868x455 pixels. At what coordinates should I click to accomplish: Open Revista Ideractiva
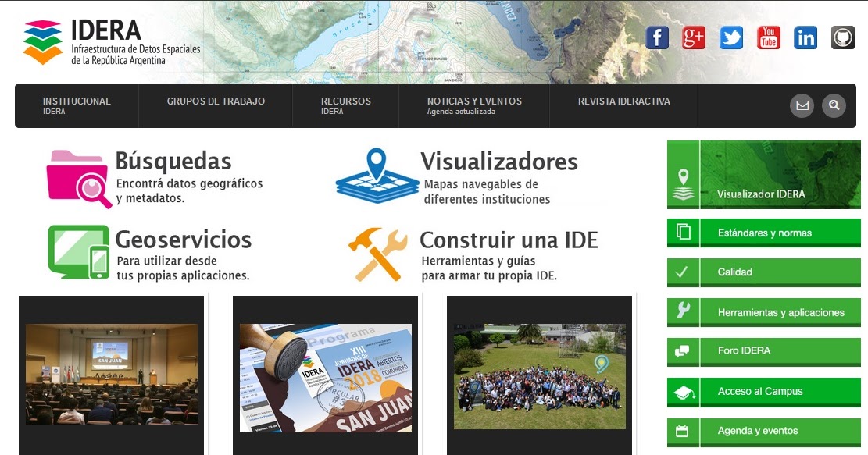624,101
